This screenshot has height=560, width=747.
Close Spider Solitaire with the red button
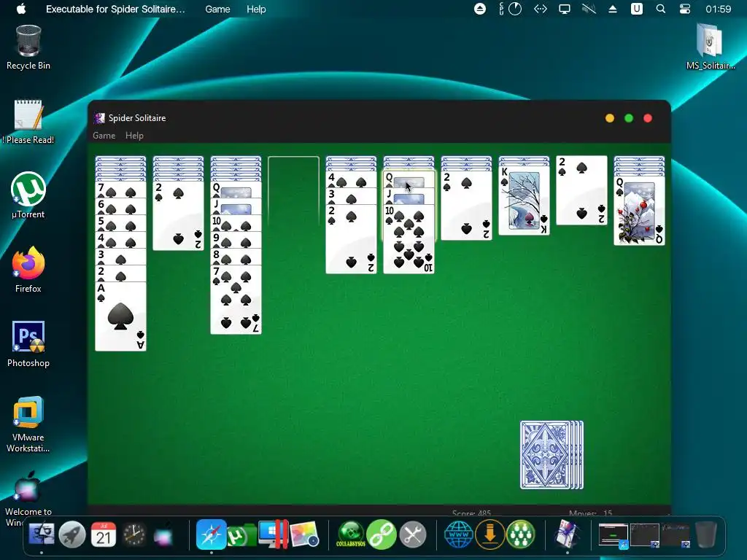pos(648,118)
